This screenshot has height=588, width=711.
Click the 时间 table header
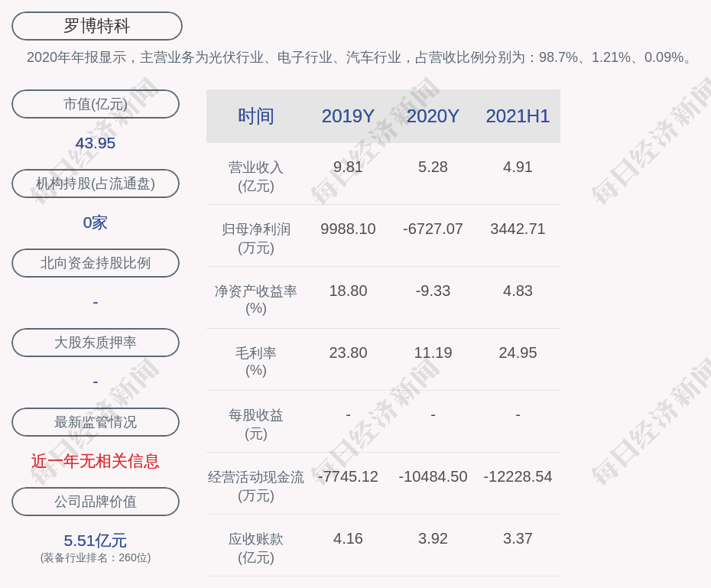(255, 116)
